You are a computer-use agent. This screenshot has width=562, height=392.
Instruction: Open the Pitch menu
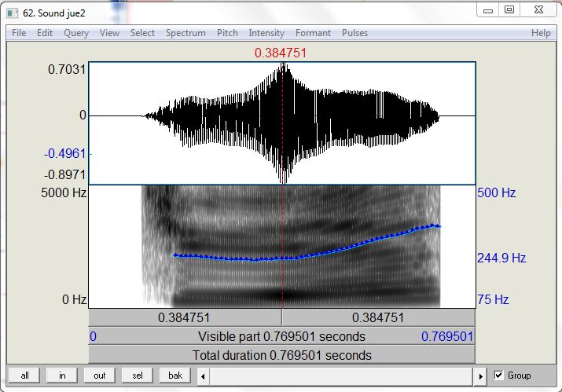[227, 33]
